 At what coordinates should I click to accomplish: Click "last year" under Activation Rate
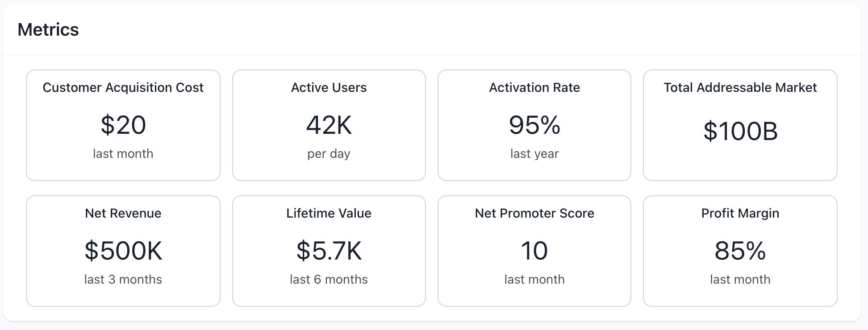(x=534, y=153)
